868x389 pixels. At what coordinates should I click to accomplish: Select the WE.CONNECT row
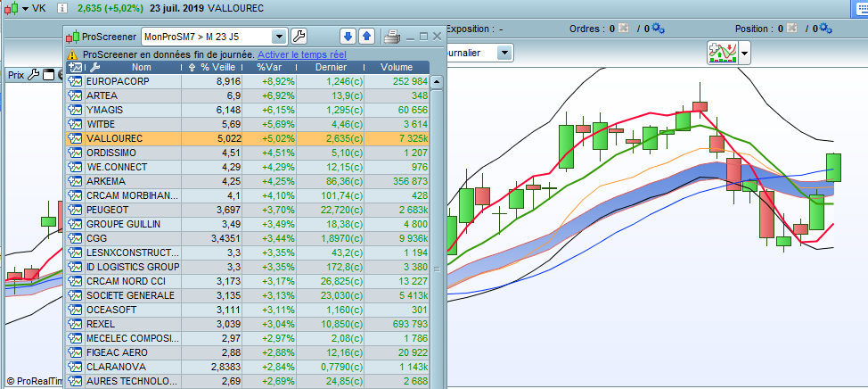tap(248, 167)
